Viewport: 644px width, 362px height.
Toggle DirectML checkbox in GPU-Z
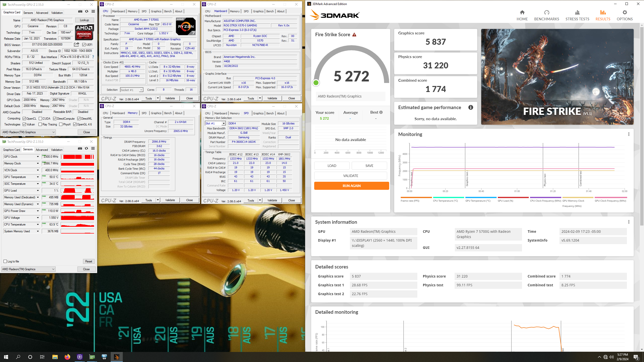(79, 119)
